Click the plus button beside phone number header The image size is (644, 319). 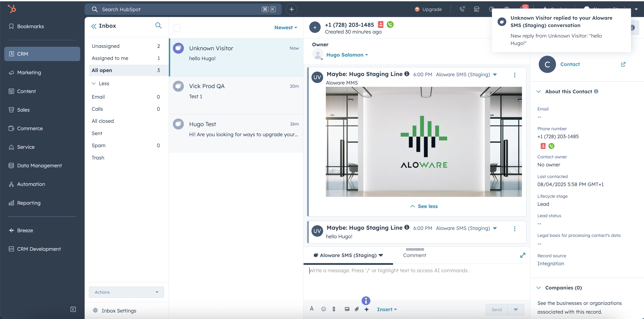pos(315,28)
